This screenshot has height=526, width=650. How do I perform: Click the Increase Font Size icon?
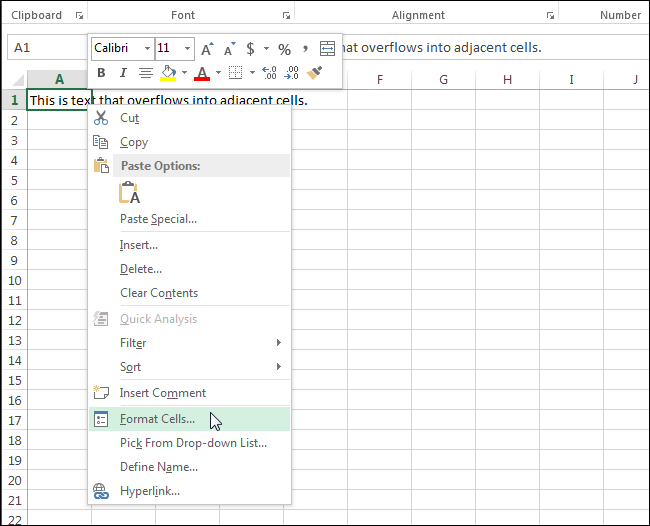[207, 49]
